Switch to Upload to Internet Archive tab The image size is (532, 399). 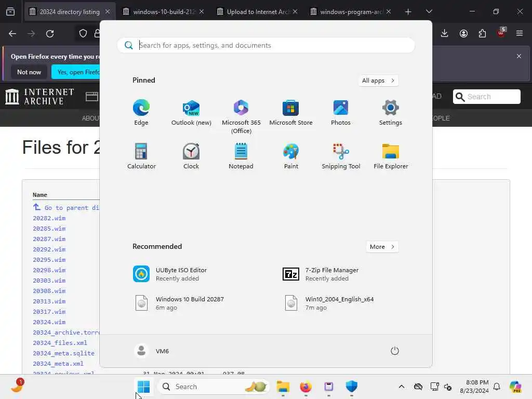point(258,11)
